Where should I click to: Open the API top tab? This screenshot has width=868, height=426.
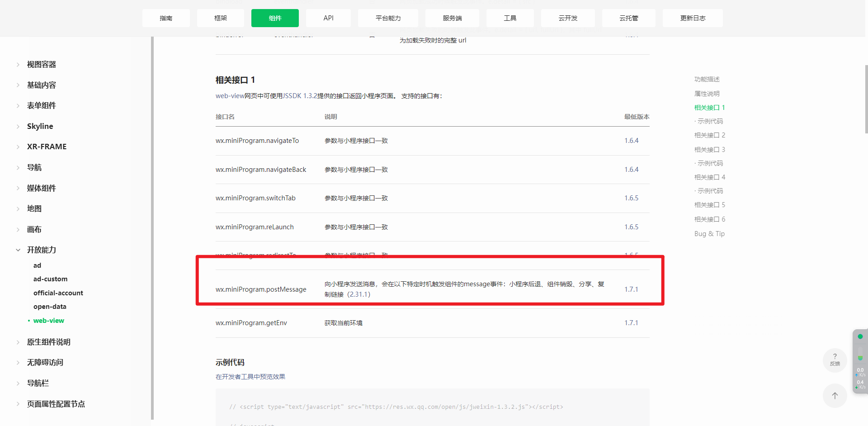tap(328, 18)
